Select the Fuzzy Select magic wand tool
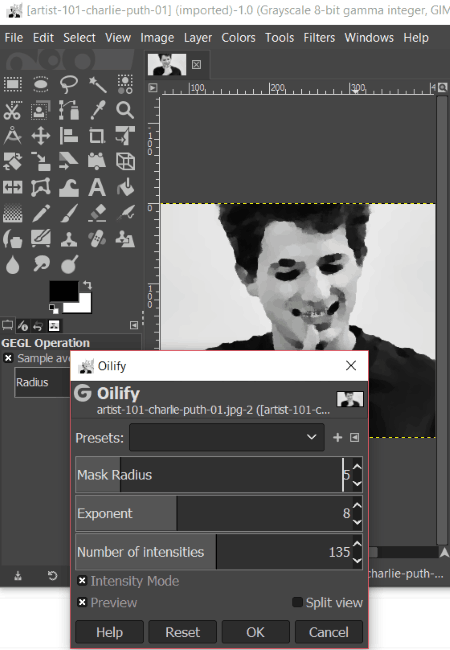 (97, 85)
